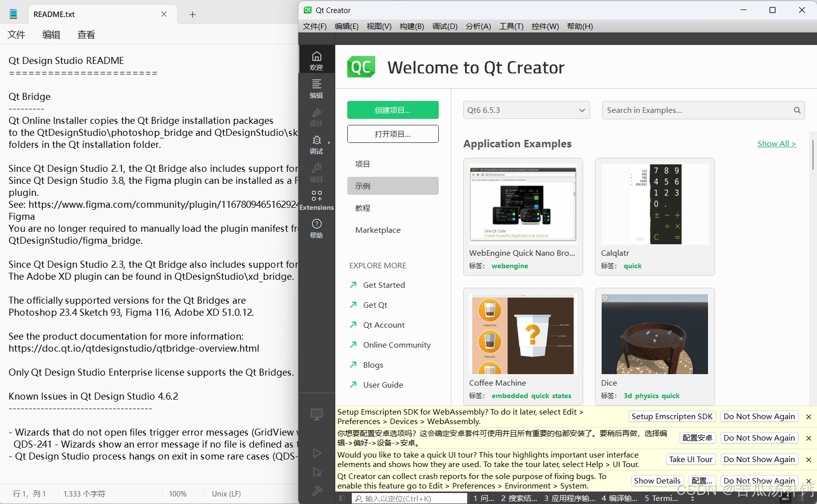The image size is (817, 504).
Task: Click the 配置安卓 button
Action: (x=698, y=438)
